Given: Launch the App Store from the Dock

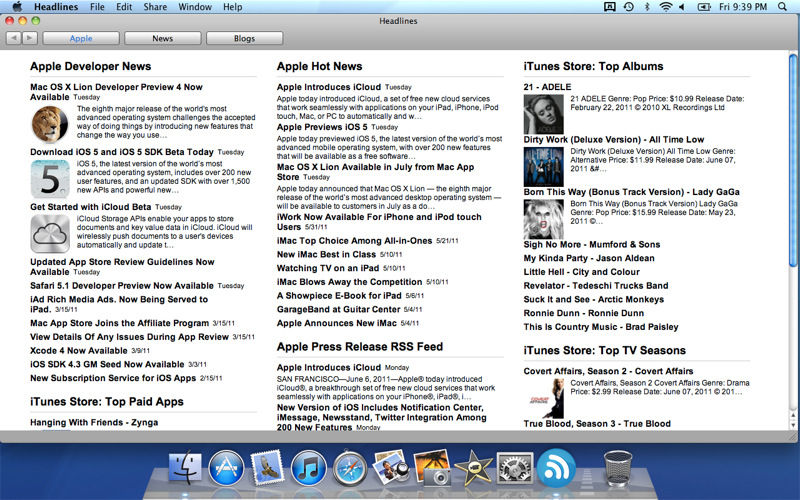Looking at the screenshot, I should [x=226, y=468].
